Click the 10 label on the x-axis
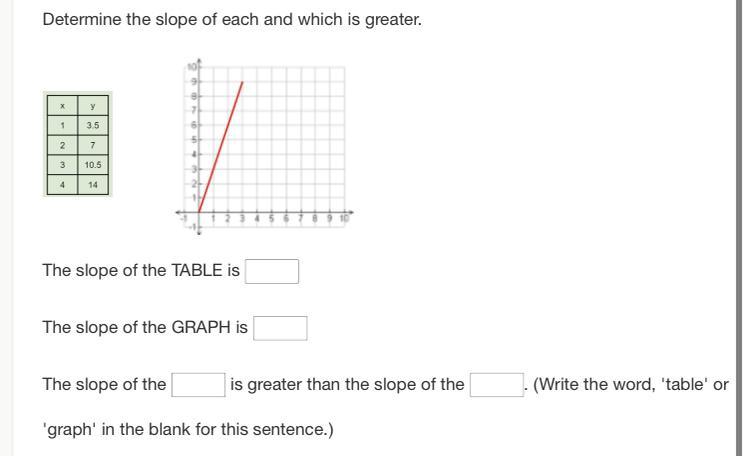 [344, 219]
